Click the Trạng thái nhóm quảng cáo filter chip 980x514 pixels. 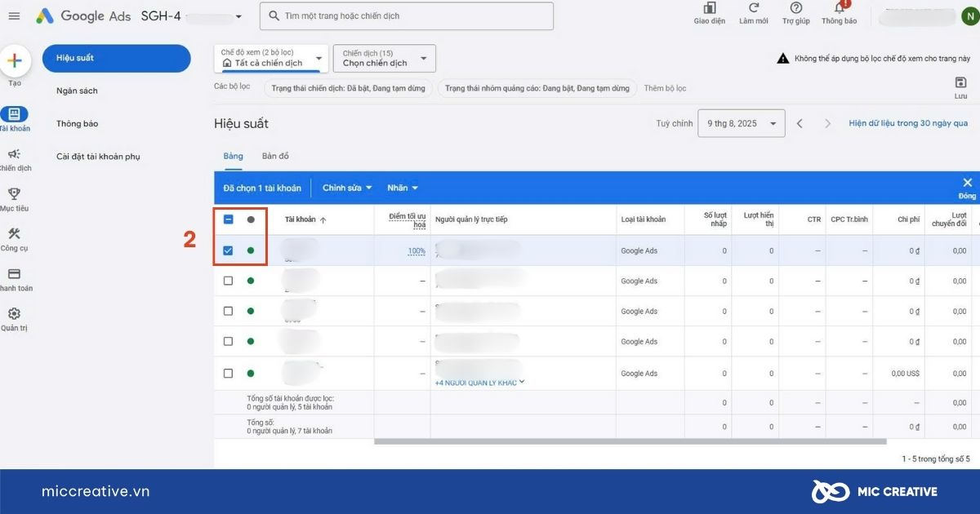click(x=537, y=88)
